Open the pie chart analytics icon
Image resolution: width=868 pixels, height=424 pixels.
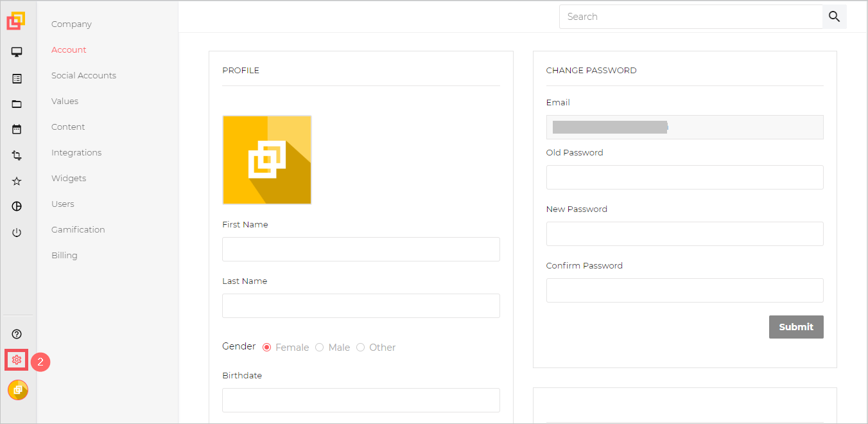click(17, 206)
